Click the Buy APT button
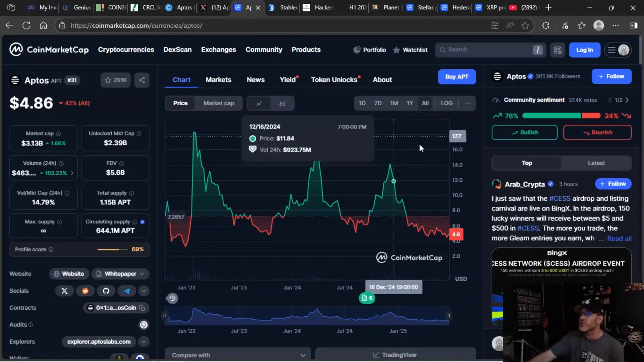644x362 pixels. coord(457,77)
